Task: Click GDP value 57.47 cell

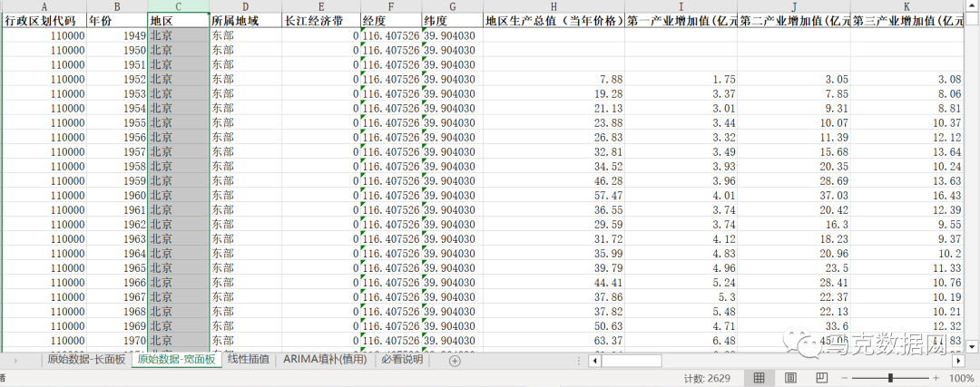Action: 554,196
